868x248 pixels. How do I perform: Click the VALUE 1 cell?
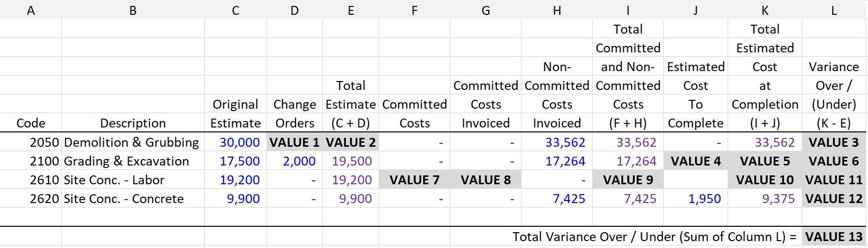tap(295, 142)
